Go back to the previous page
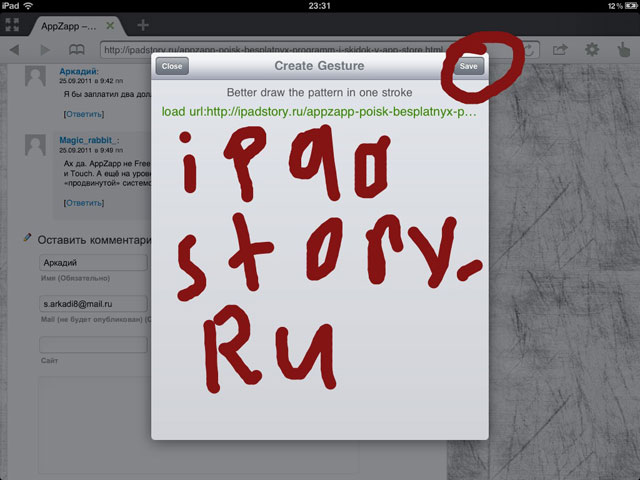Image resolution: width=640 pixels, height=480 pixels. point(15,49)
